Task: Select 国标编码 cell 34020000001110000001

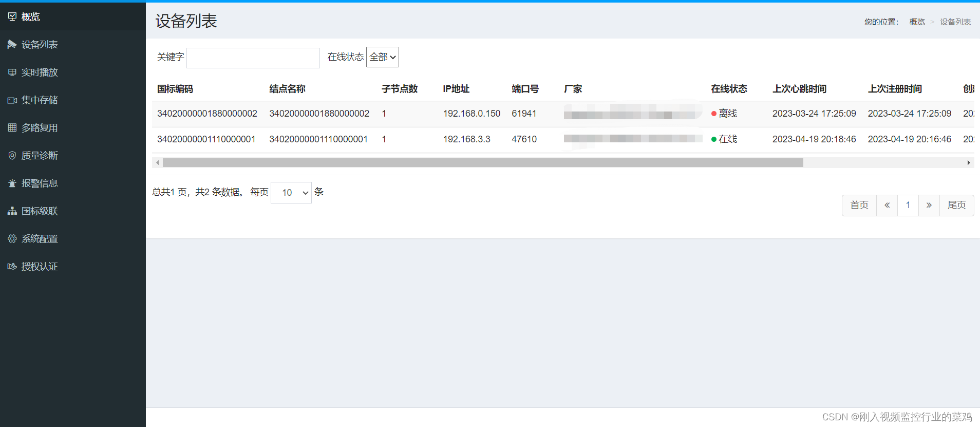Action: pos(206,139)
